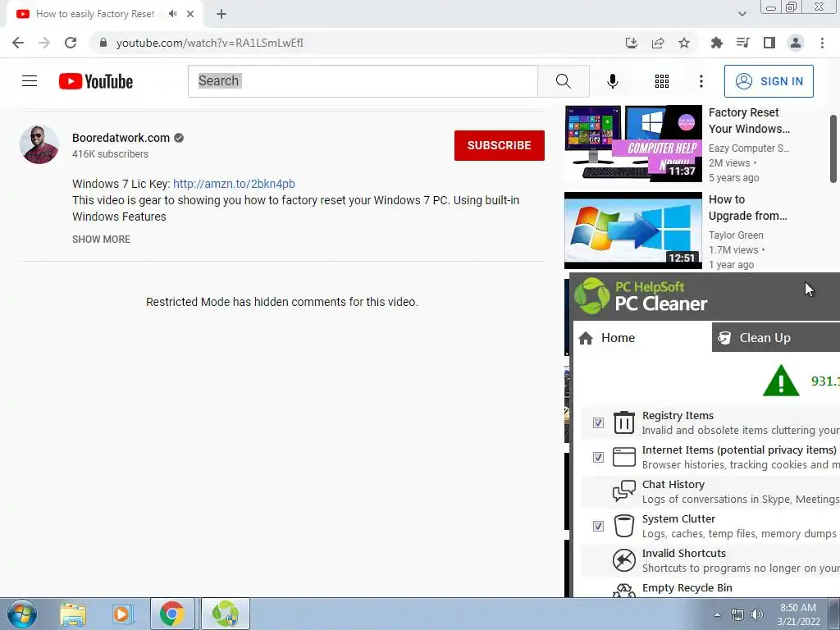Open the Windows Start orb

[21, 614]
